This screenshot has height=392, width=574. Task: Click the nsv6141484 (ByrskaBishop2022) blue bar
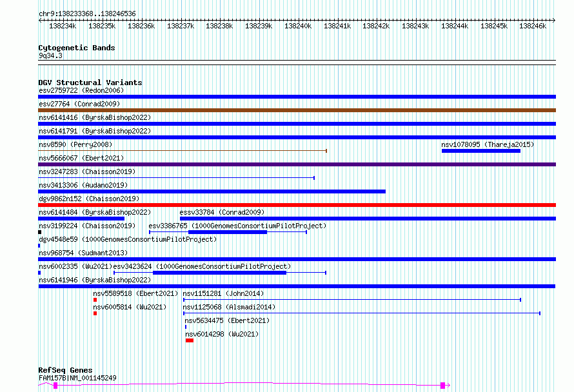81,219
